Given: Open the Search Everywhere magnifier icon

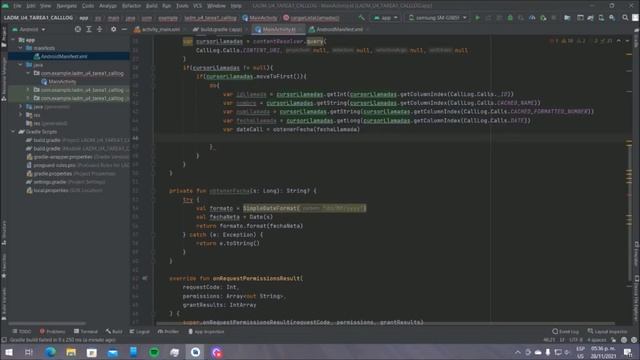Looking at the screenshot, I should (x=625, y=18).
